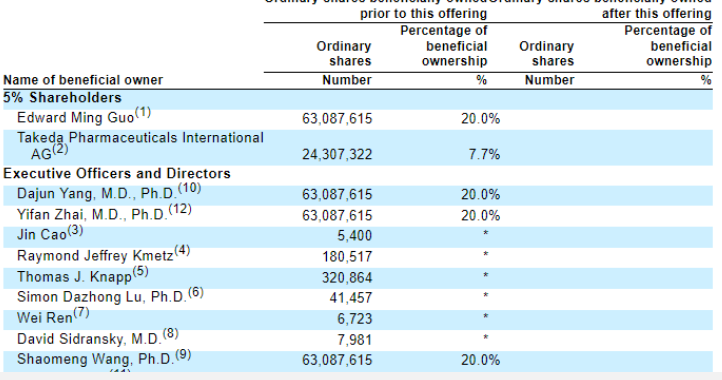Click the 5% Shareholders section heading
Image resolution: width=722 pixels, height=380 pixels.
tap(63, 98)
